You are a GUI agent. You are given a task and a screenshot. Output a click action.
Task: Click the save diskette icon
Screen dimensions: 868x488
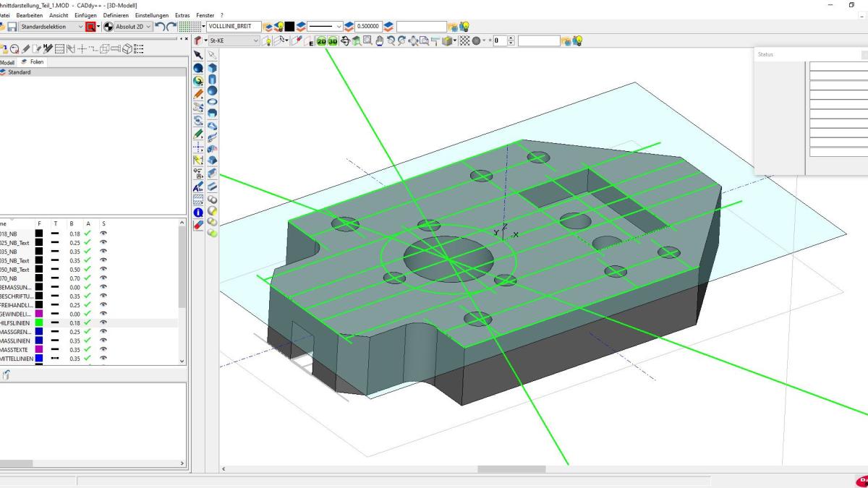[12, 27]
